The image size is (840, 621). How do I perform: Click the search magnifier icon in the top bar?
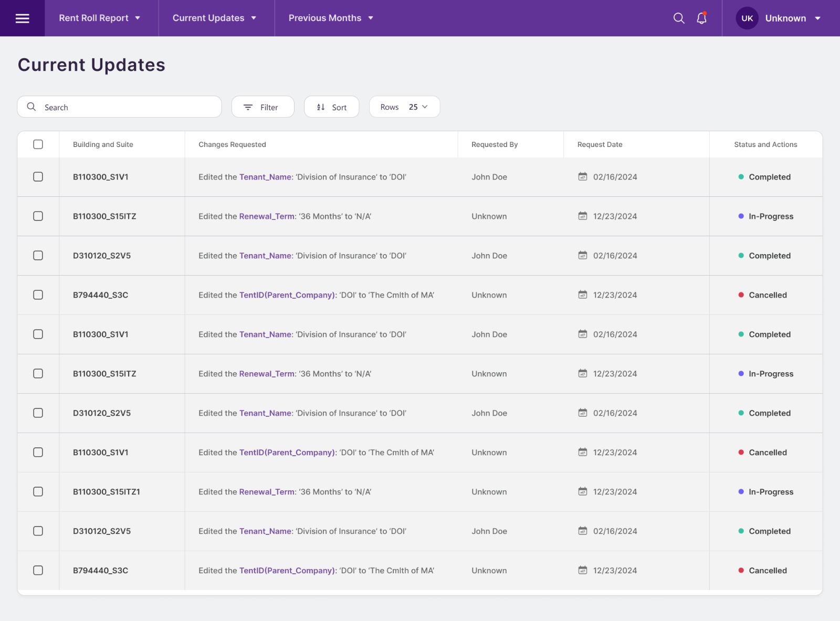click(679, 18)
